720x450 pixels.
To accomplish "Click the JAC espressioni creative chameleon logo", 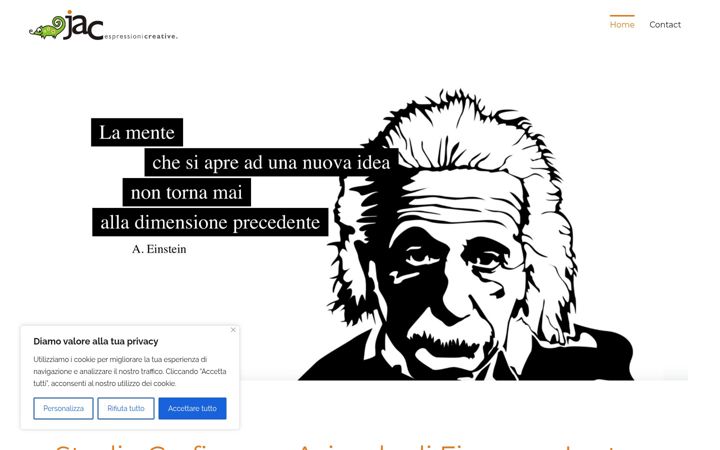I will point(103,26).
